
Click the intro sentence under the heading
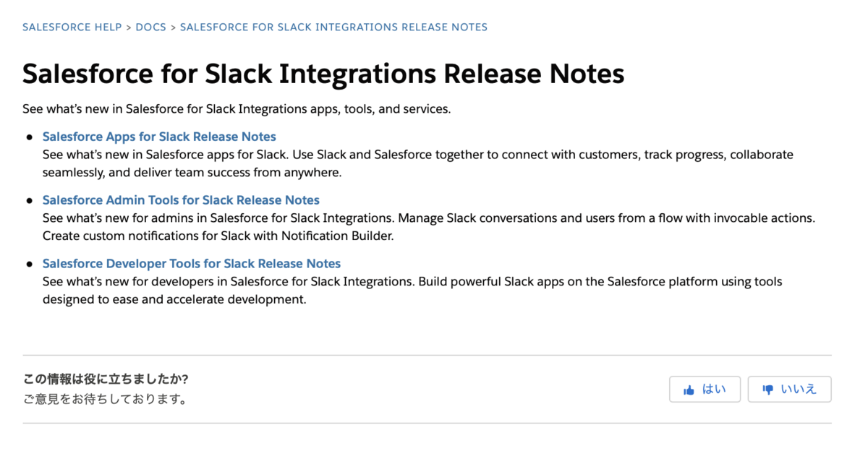pos(237,109)
